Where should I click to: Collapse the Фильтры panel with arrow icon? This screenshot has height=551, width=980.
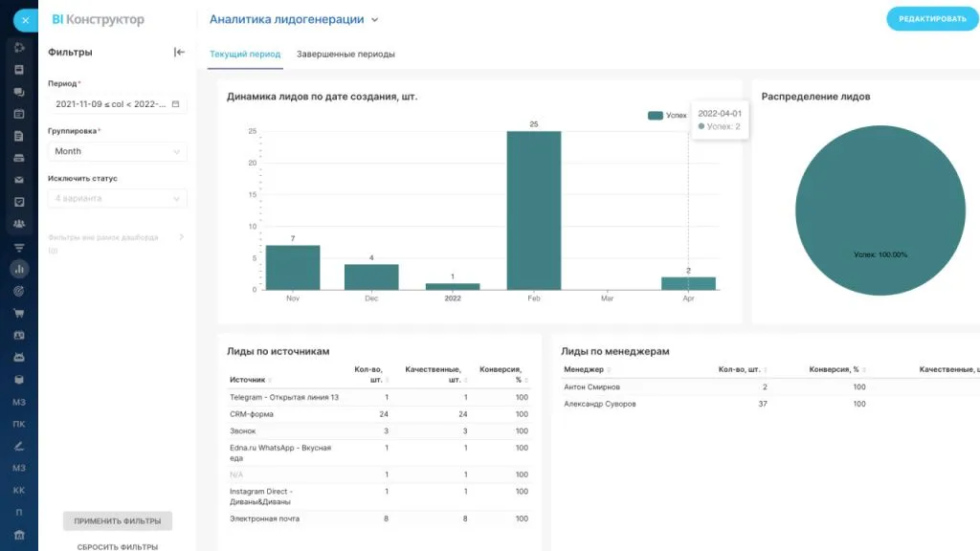click(179, 53)
